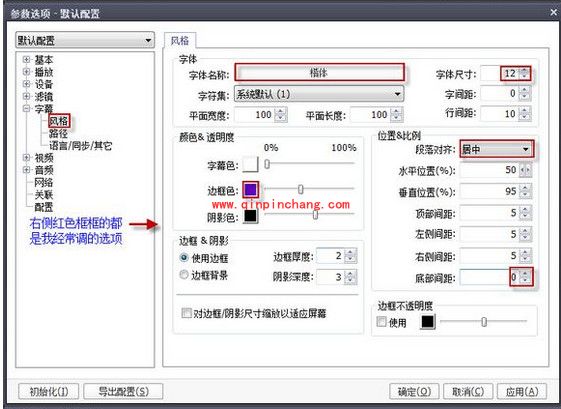The height and width of the screenshot is (409, 561).
Task: Select the 边框背景 radio button
Action: 184,275
